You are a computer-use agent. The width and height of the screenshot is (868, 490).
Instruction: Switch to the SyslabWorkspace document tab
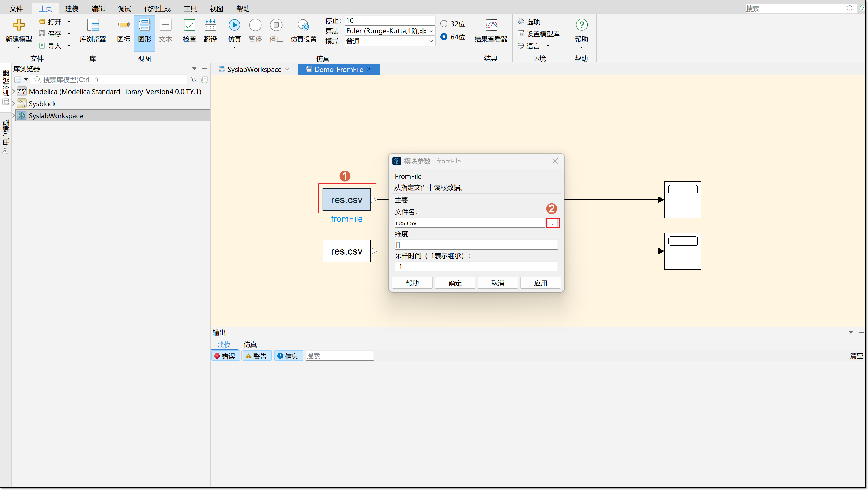tap(254, 69)
